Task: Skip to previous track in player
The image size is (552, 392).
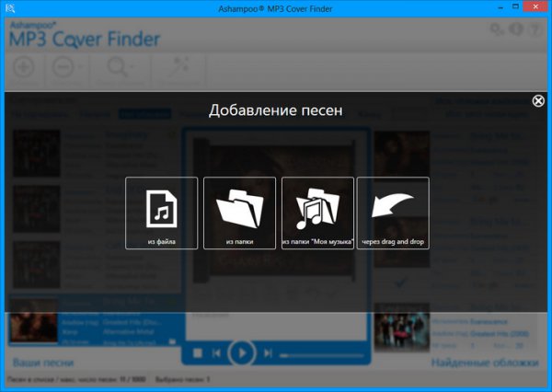Action: (x=216, y=352)
